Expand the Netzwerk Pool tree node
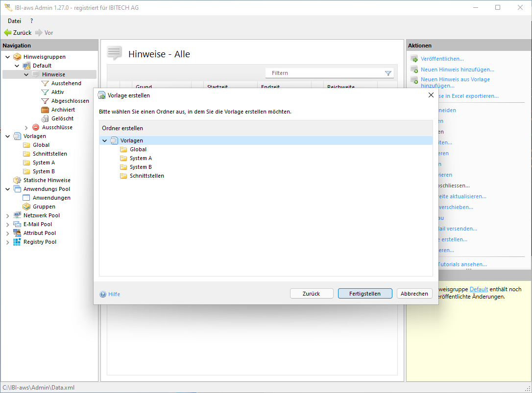Image resolution: width=532 pixels, height=393 pixels. [7, 216]
